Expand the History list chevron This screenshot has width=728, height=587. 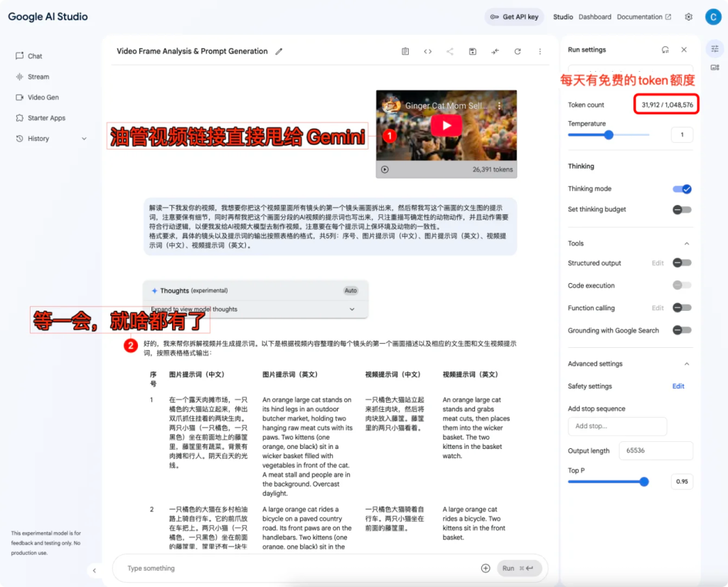(84, 139)
